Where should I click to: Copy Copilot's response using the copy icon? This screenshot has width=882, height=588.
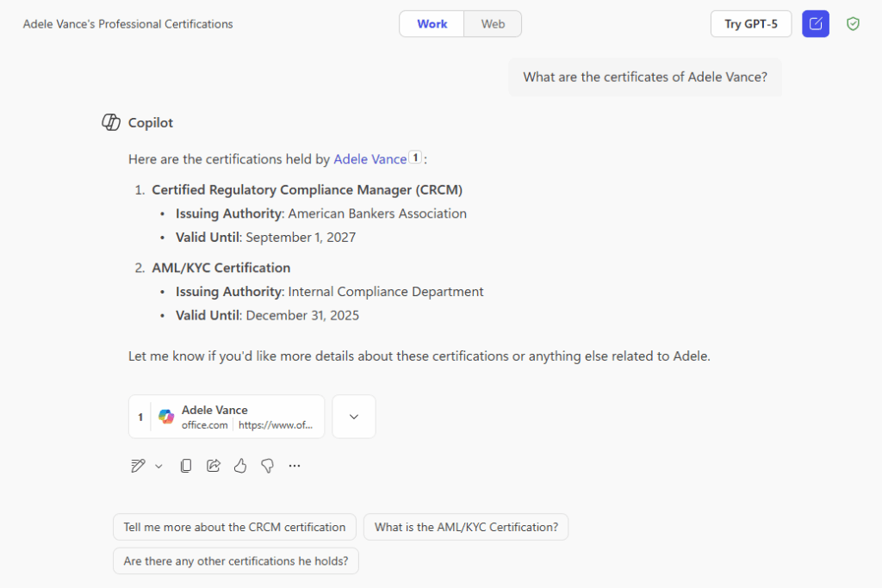coord(185,465)
